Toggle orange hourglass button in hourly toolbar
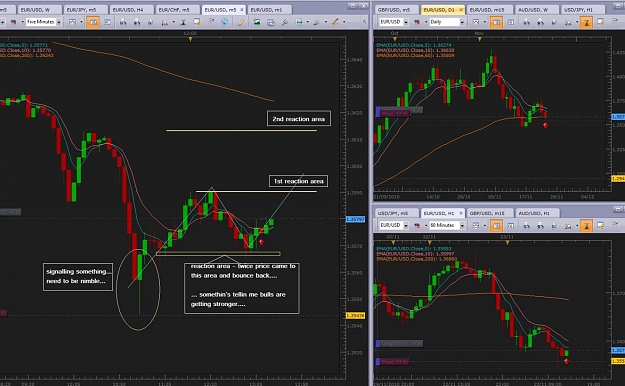Image resolution: width=625 pixels, height=386 pixels. 586,225
